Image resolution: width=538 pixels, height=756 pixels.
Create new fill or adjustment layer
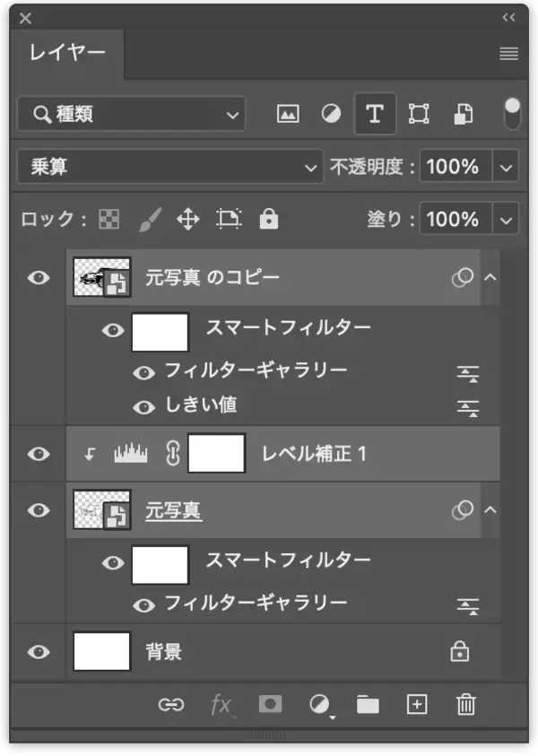point(320,706)
